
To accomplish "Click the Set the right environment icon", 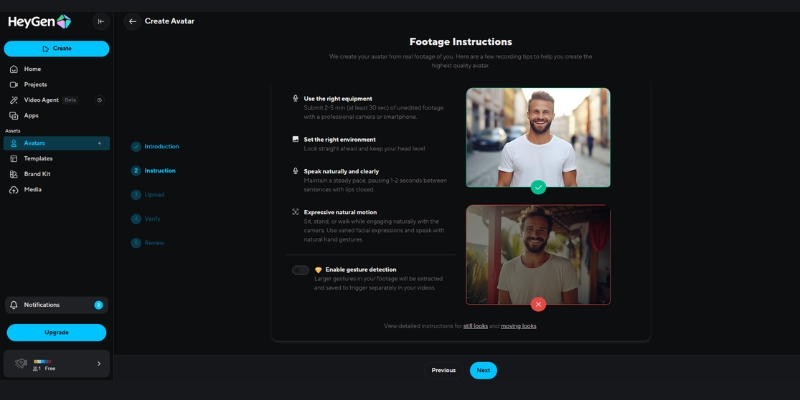I will click(x=295, y=139).
